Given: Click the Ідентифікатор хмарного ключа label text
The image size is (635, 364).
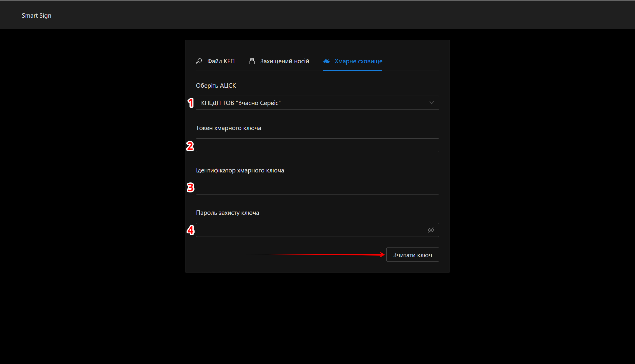Looking at the screenshot, I should click(240, 170).
